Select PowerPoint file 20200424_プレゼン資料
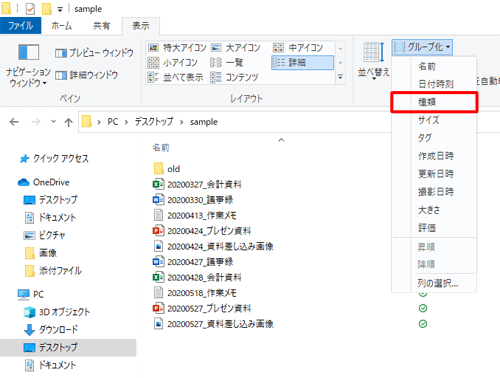The image size is (500, 378). tap(201, 231)
